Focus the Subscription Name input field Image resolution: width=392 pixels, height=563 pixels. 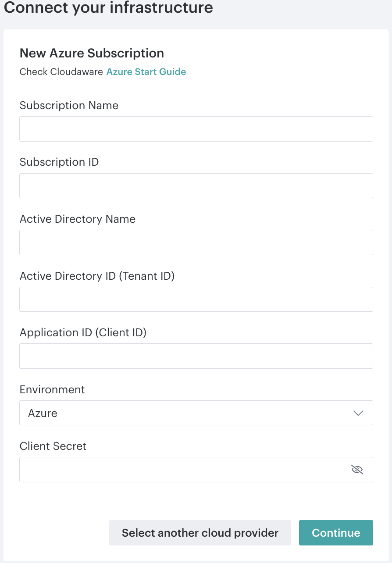tap(196, 129)
